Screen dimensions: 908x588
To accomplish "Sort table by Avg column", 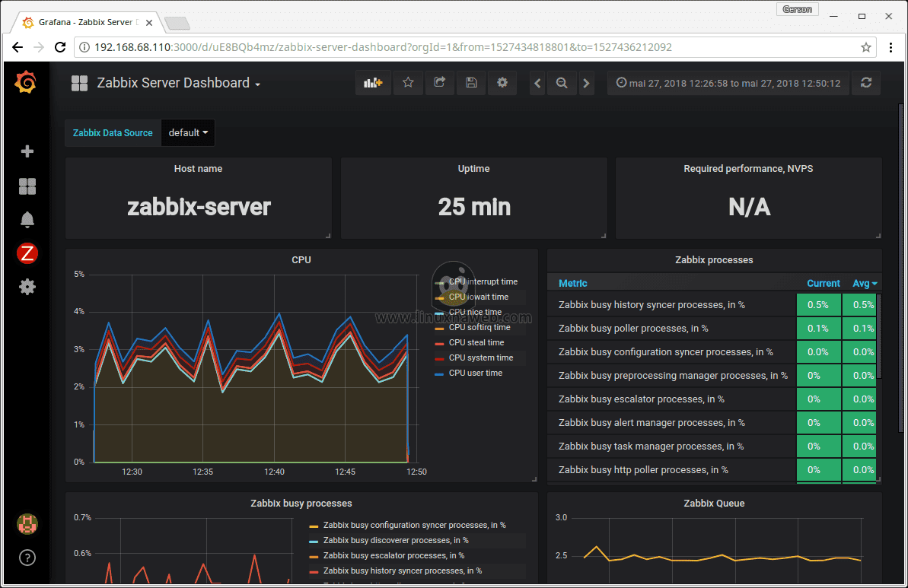I will pyautogui.click(x=865, y=284).
